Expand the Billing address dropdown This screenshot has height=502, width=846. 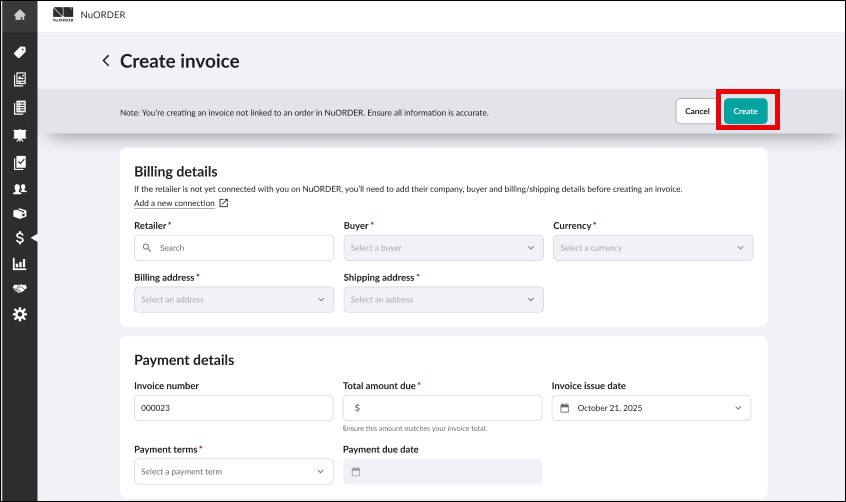(233, 300)
